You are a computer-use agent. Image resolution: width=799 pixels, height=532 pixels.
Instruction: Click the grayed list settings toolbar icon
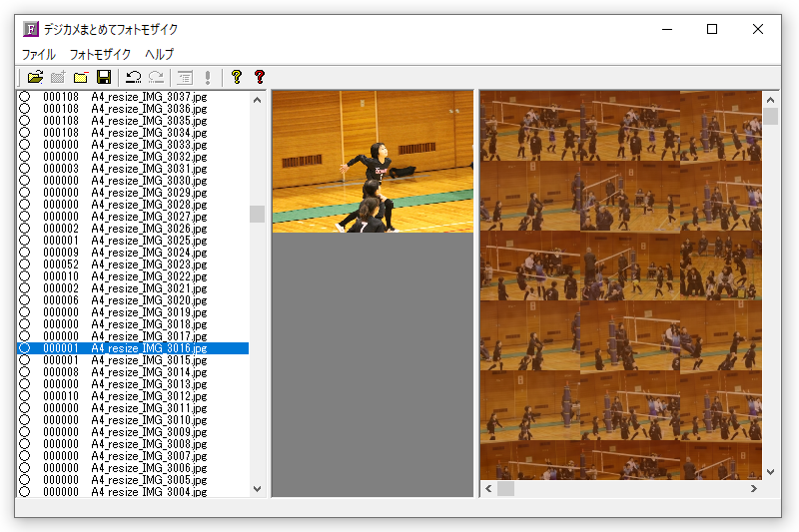[x=185, y=78]
